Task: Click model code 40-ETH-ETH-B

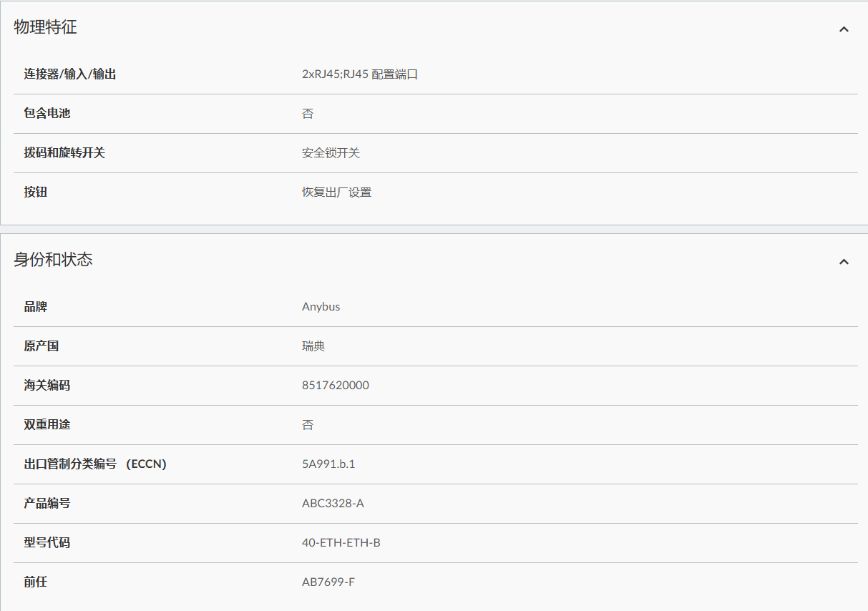Action: point(341,542)
